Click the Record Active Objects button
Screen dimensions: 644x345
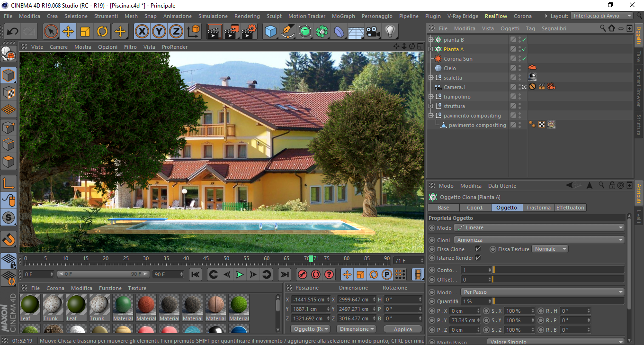(x=302, y=274)
